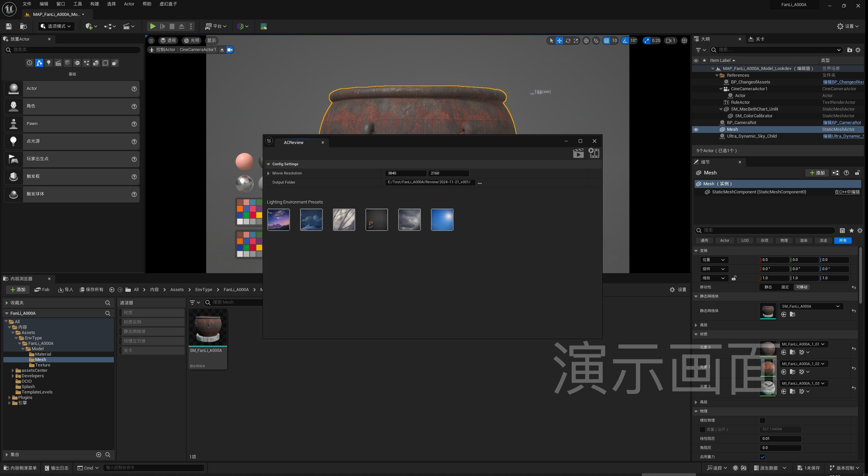This screenshot has height=476, width=868.
Task: Expand the Movie Resolution row
Action: (x=268, y=173)
